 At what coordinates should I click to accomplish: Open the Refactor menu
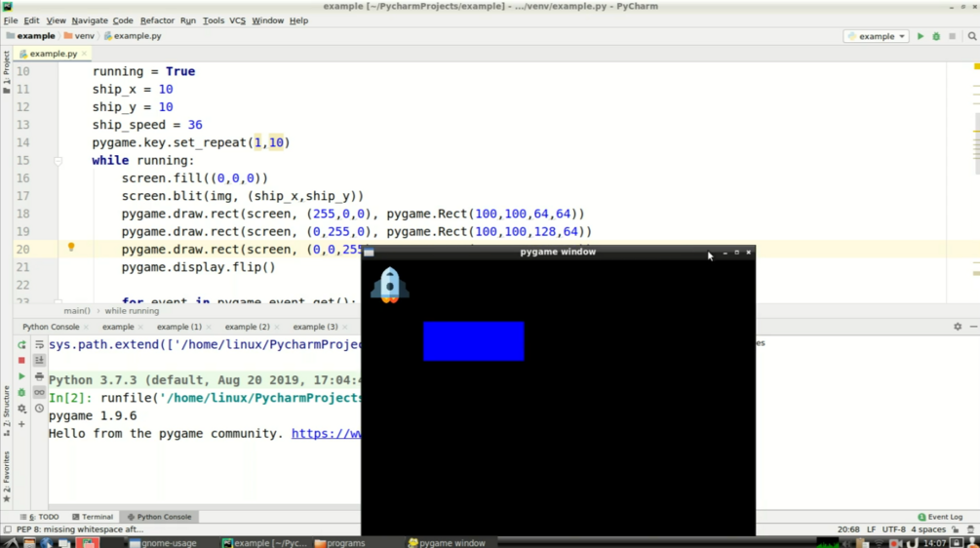tap(157, 20)
